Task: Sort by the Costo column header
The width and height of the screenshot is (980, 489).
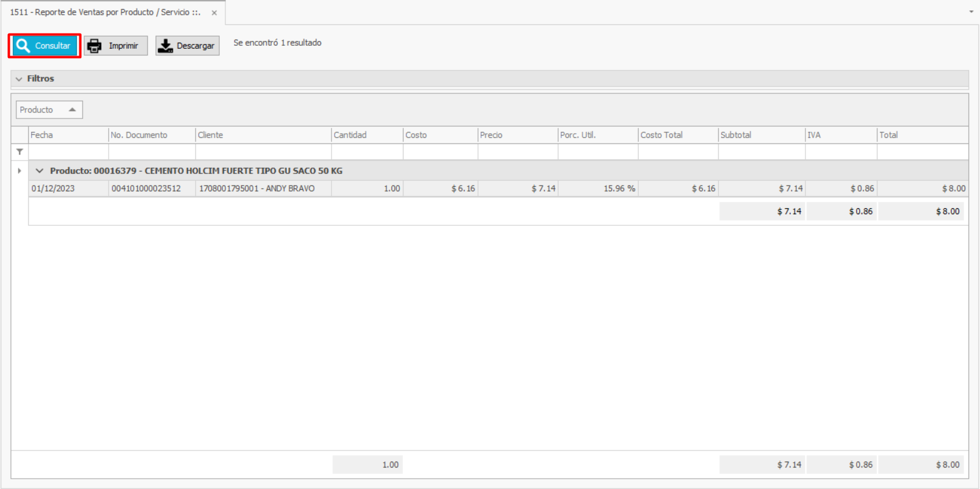Action: (440, 135)
